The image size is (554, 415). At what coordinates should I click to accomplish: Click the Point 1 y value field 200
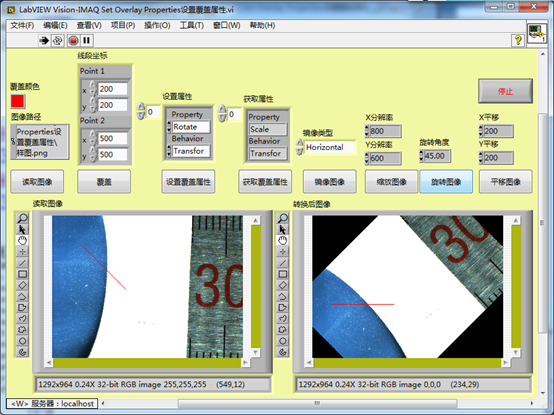112,105
